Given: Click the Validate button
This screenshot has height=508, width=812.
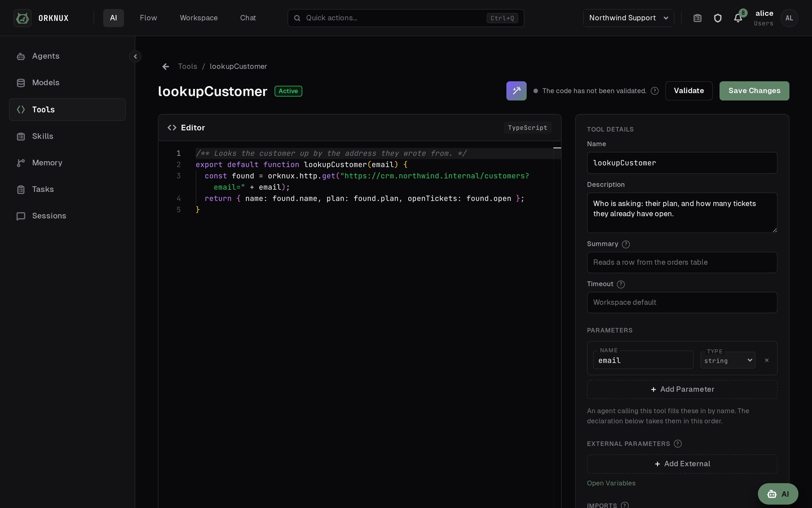Looking at the screenshot, I should point(689,91).
